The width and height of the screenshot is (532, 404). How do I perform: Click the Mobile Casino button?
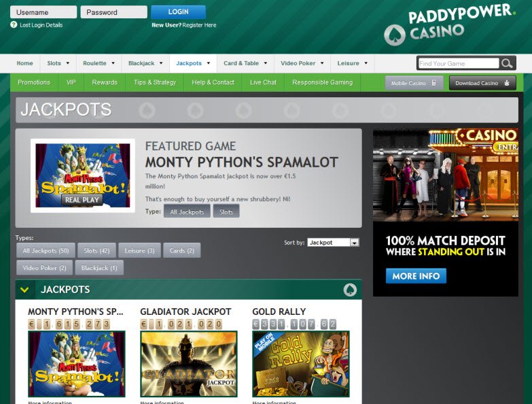[x=414, y=83]
